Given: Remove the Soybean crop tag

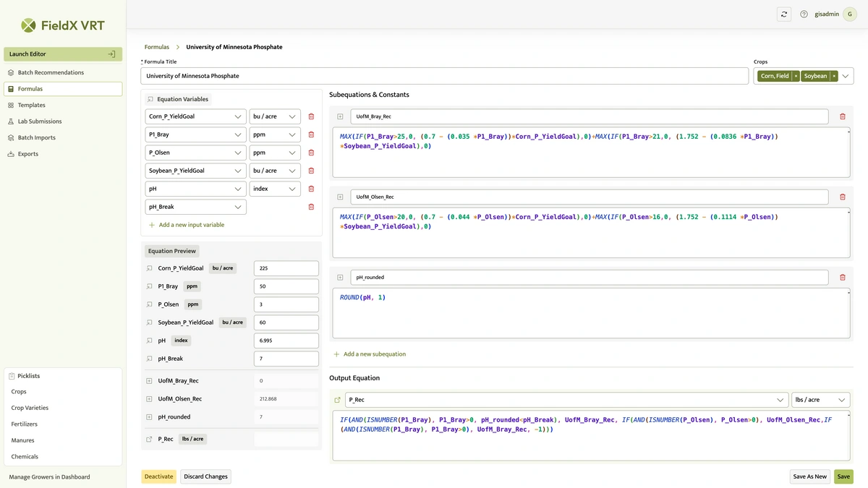Looking at the screenshot, I should 833,76.
